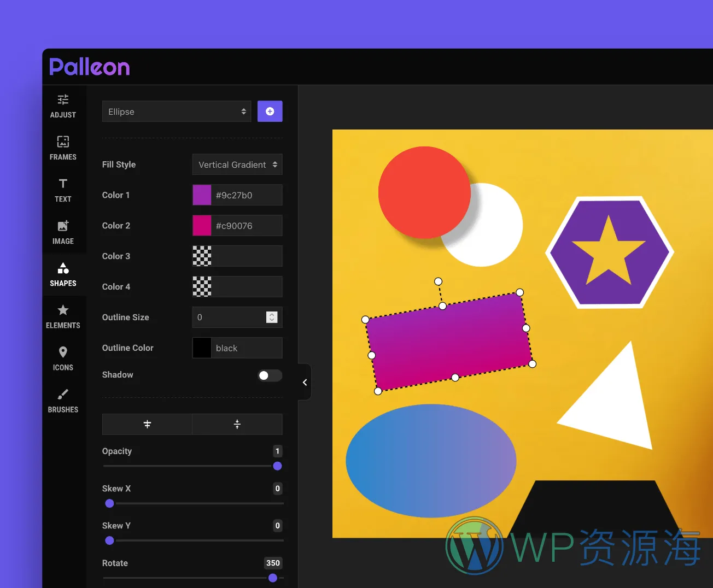Add a new shape with the plus button
713x588 pixels.
[x=270, y=111]
